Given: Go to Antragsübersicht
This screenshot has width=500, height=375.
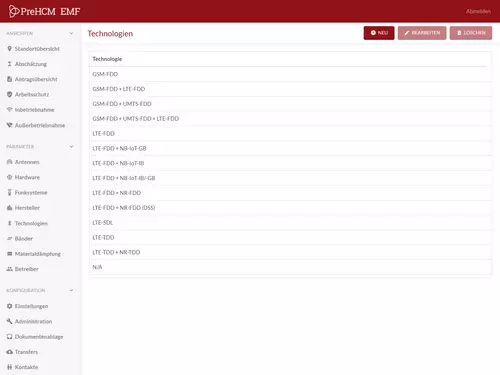Looking at the screenshot, I should (36, 79).
